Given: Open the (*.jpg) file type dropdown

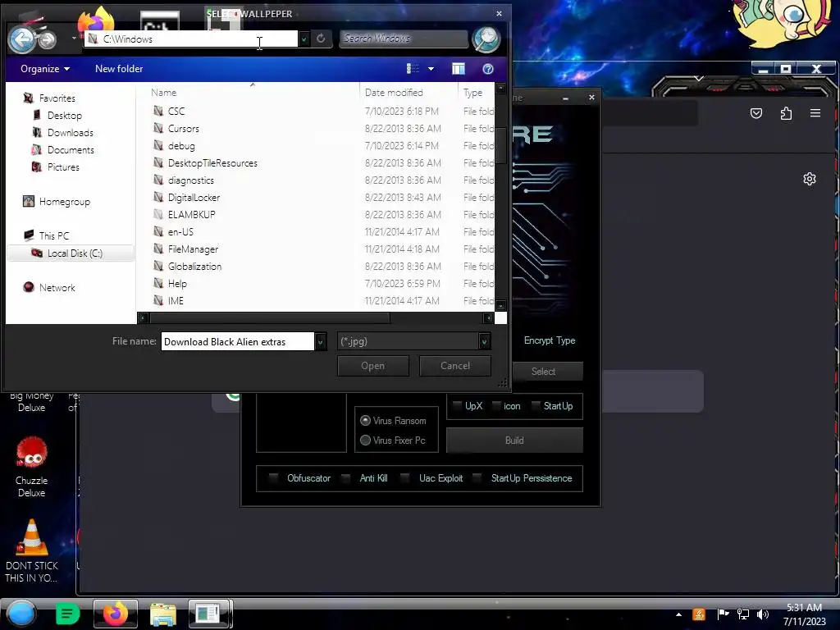Looking at the screenshot, I should pyautogui.click(x=484, y=341).
